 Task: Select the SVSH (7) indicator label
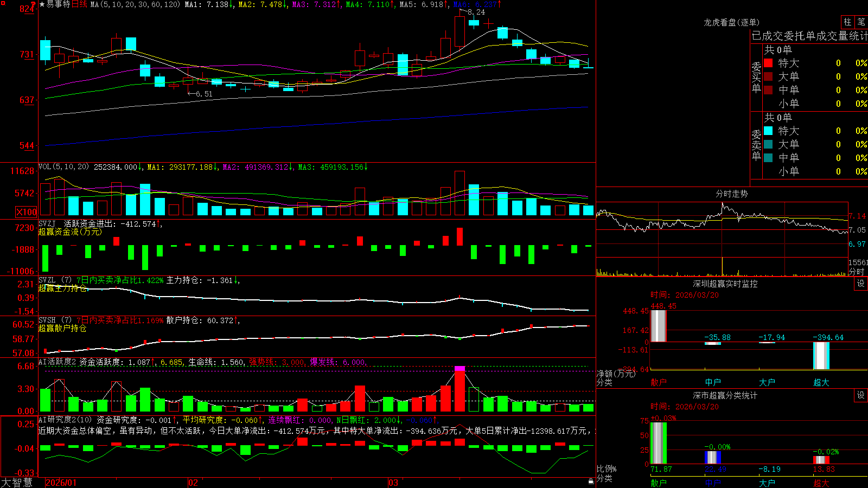coord(55,320)
